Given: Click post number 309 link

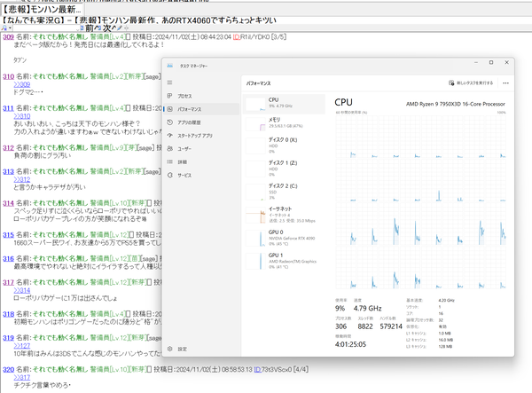Looking at the screenshot, I should click(x=9, y=36).
